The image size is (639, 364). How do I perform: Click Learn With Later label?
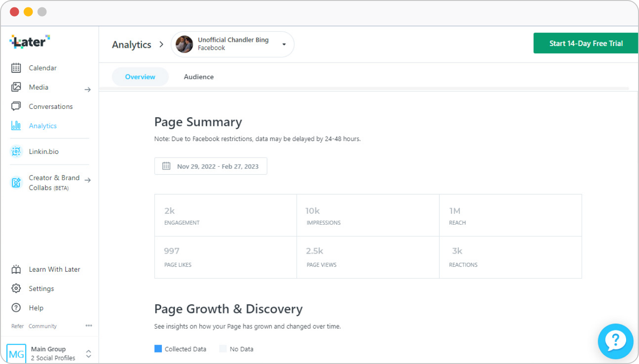coord(54,269)
